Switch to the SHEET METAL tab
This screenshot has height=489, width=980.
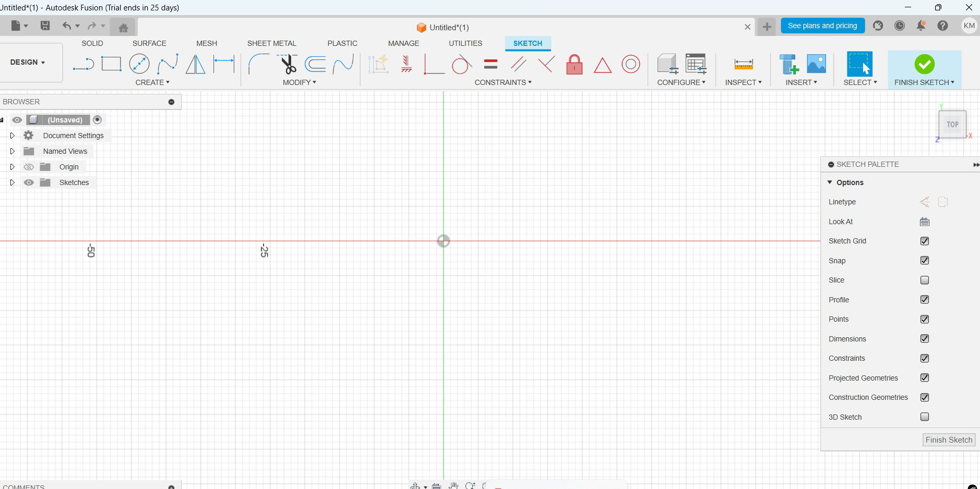click(x=271, y=43)
